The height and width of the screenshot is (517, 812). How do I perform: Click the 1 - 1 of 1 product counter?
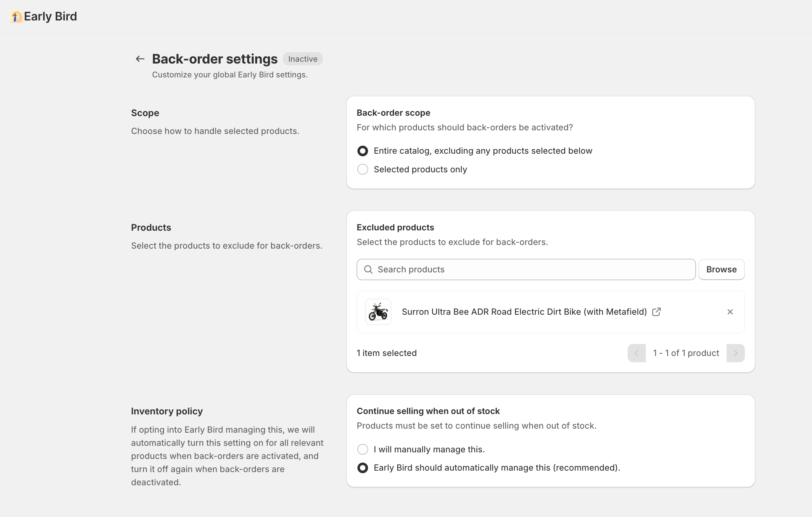click(686, 353)
